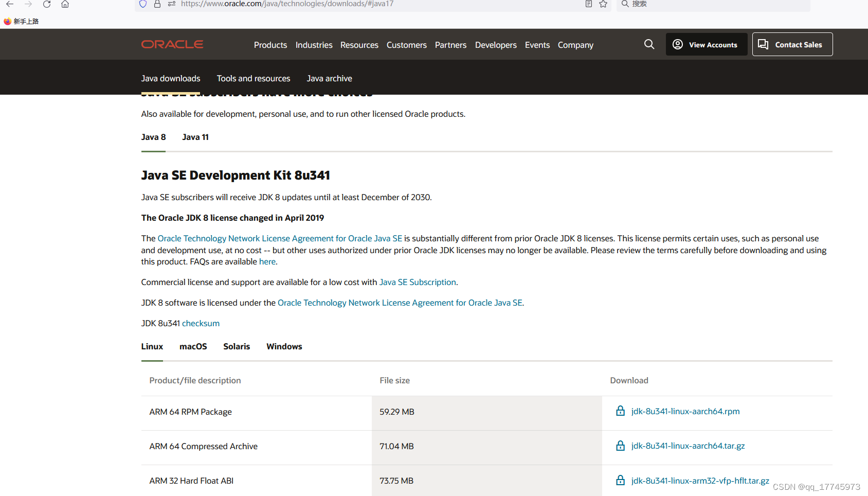Bookmark this page with the star icon
This screenshot has width=868, height=496.
(x=603, y=4)
